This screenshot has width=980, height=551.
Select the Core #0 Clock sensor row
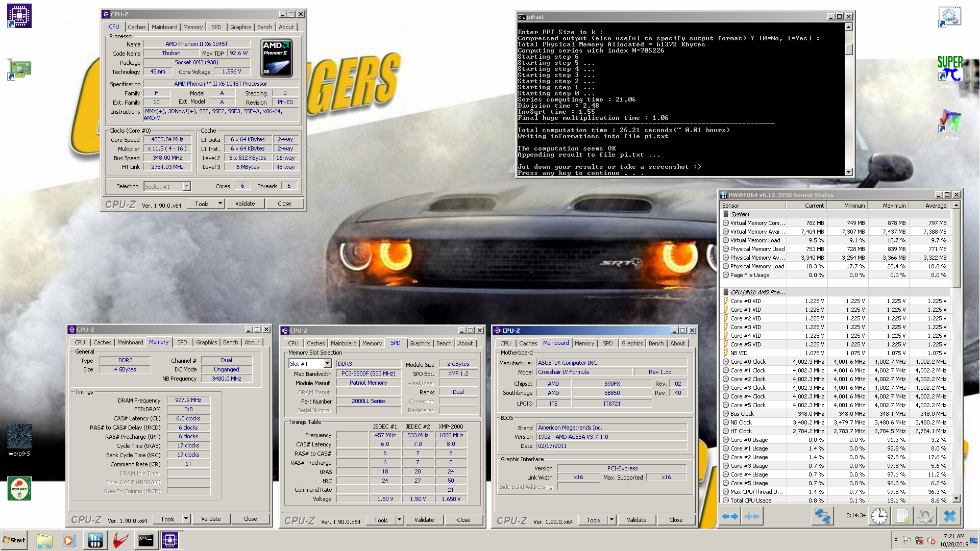coord(836,362)
